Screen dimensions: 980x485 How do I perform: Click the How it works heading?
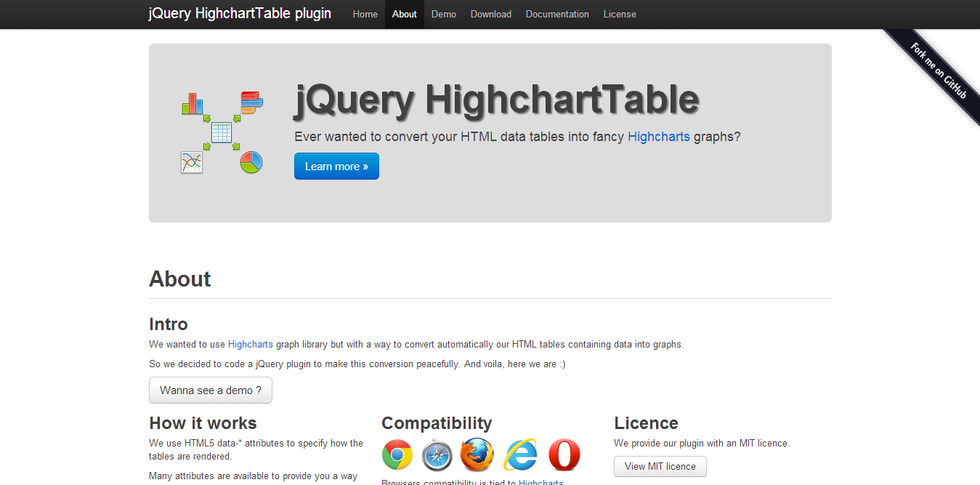(x=203, y=423)
